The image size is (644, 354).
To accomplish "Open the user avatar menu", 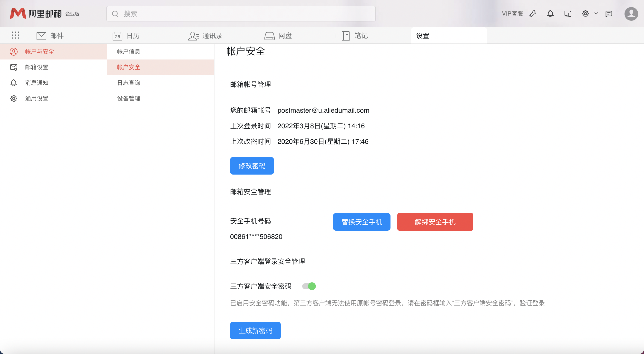I will click(x=631, y=14).
